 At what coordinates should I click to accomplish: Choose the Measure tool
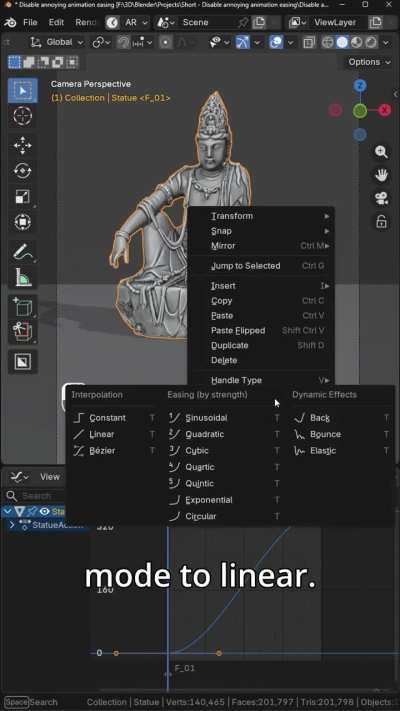pos(22,277)
